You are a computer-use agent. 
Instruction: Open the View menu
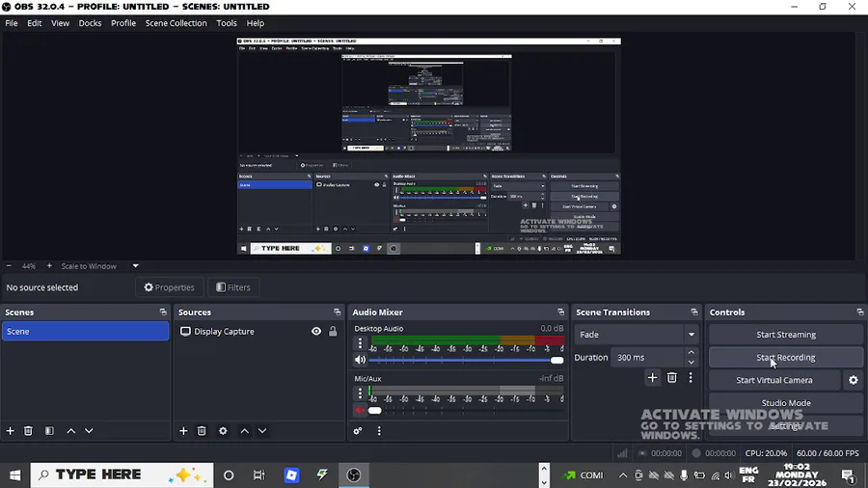[x=60, y=23]
